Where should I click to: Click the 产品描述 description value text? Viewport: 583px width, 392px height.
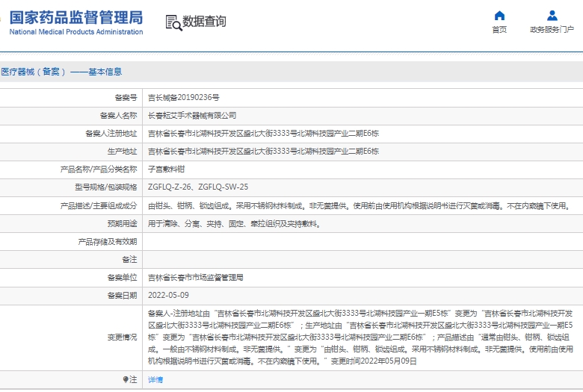(360, 205)
